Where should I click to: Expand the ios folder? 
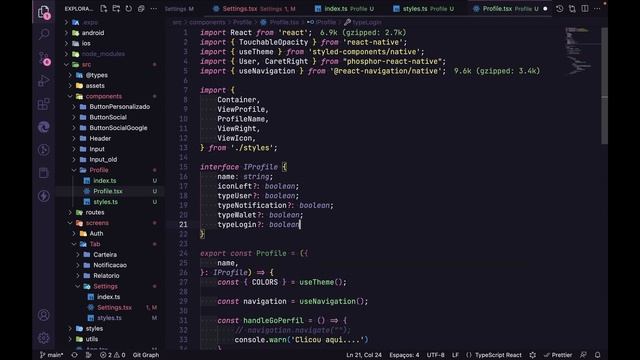[86, 43]
